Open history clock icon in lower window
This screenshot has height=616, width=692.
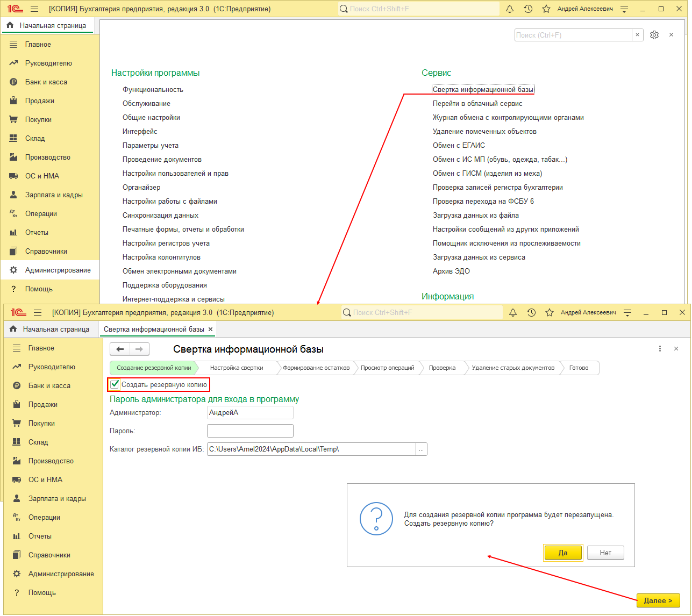531,312
